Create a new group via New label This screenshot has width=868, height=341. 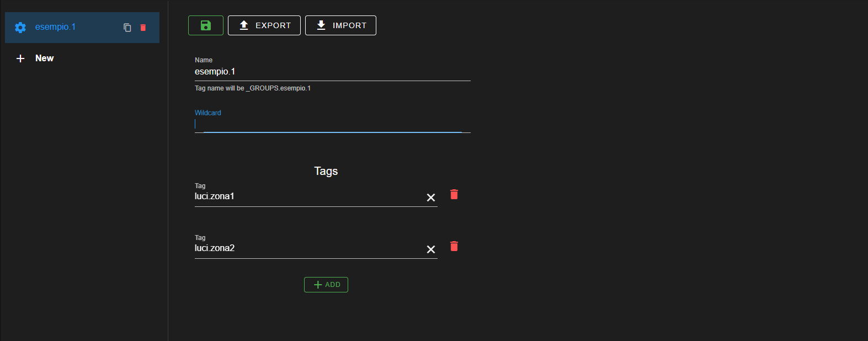pyautogui.click(x=45, y=58)
